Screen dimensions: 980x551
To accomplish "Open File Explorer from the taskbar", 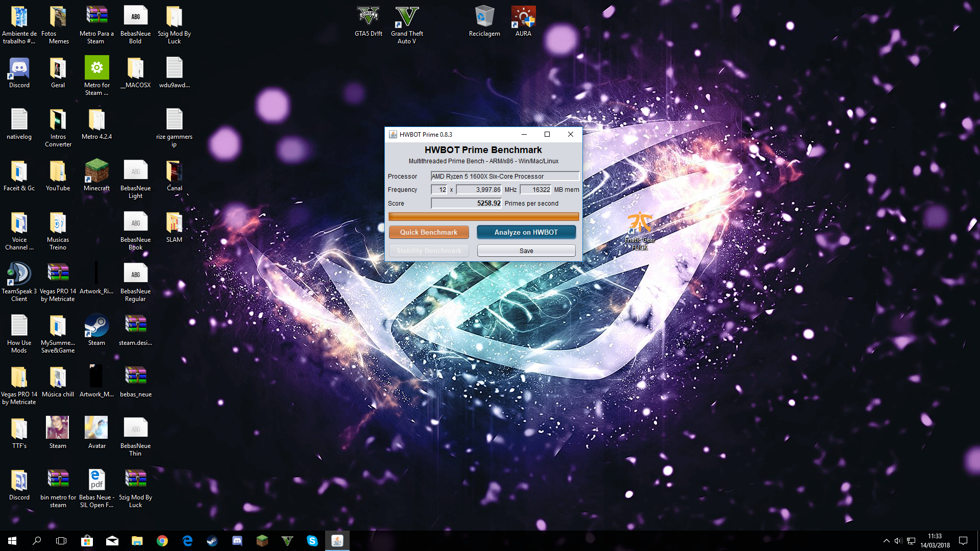I will [137, 541].
